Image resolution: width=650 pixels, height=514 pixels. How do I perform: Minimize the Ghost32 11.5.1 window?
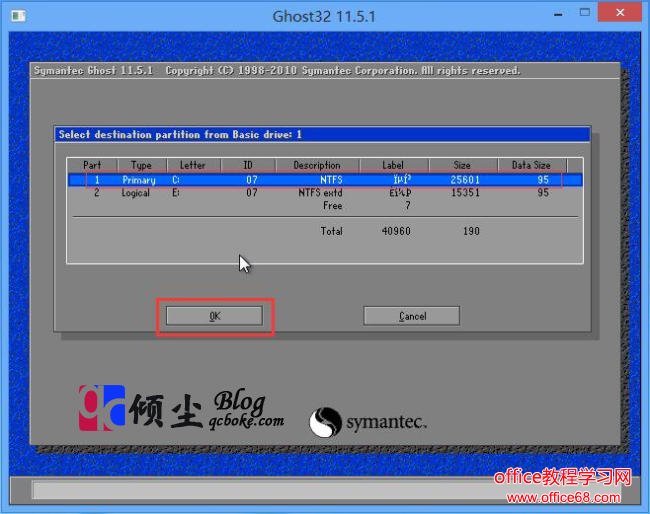(x=558, y=15)
